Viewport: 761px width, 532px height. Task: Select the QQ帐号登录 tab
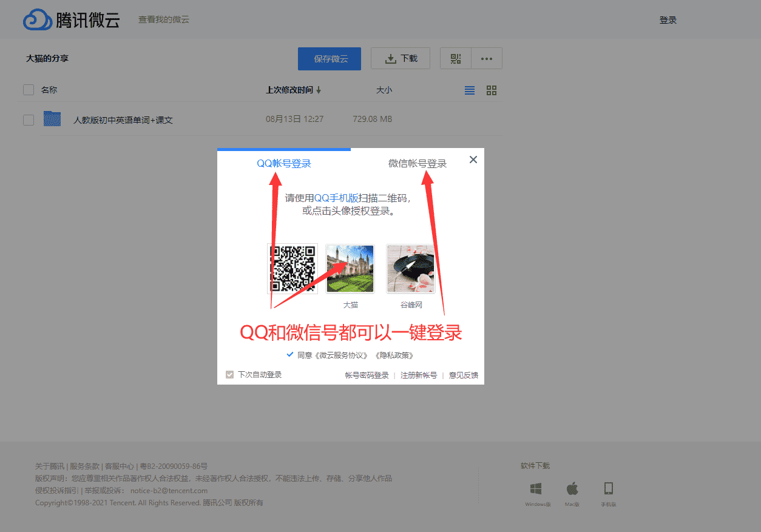(x=284, y=164)
